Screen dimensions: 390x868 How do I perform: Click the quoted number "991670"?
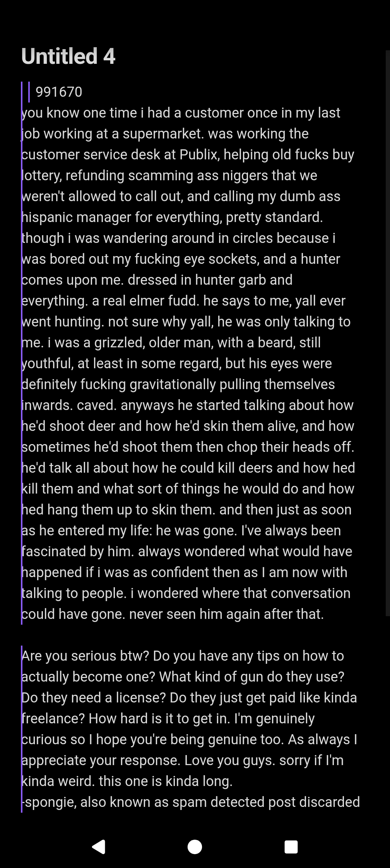(x=59, y=92)
